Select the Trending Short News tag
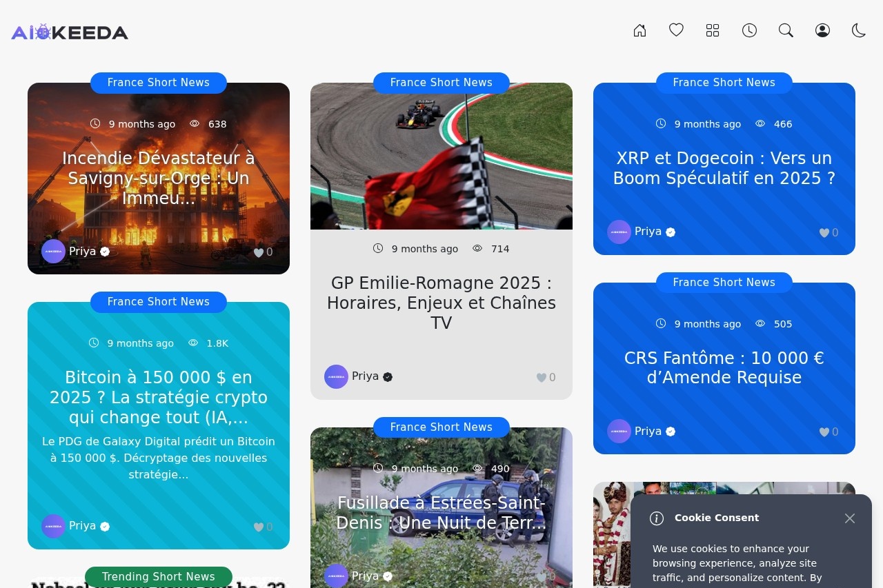The image size is (883, 588). click(159, 576)
